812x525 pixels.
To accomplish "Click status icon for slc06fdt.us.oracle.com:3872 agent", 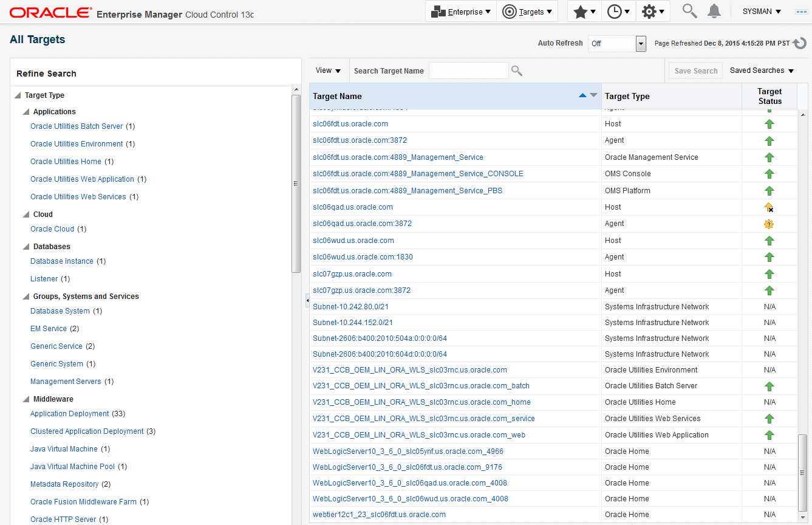I will [769, 141].
